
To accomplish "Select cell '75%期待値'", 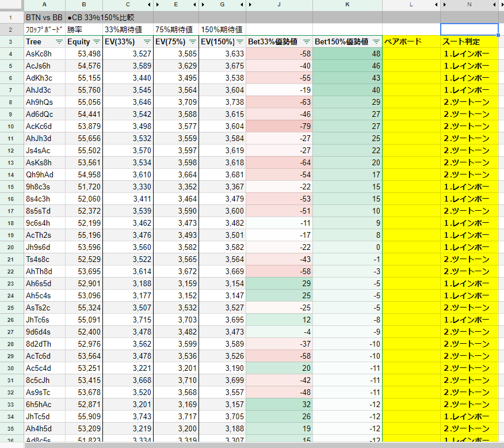I will click(176, 29).
